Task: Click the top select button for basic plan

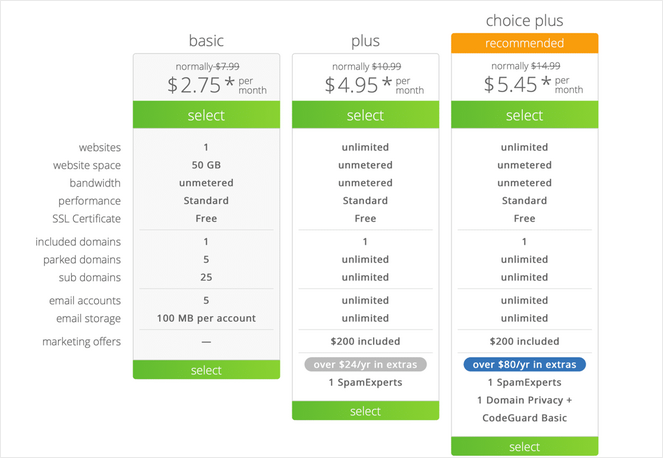Action: [206, 115]
